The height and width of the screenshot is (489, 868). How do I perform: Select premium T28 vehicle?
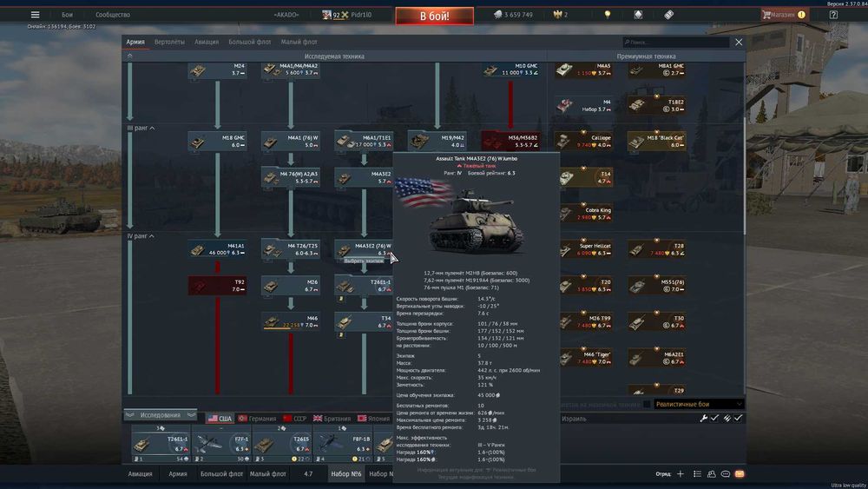click(x=656, y=249)
